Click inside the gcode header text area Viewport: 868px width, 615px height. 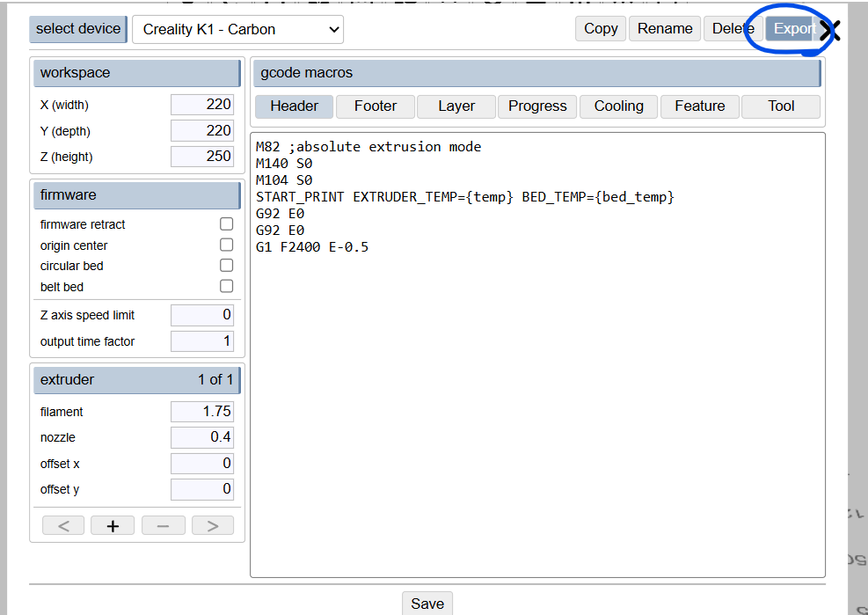pos(536,396)
